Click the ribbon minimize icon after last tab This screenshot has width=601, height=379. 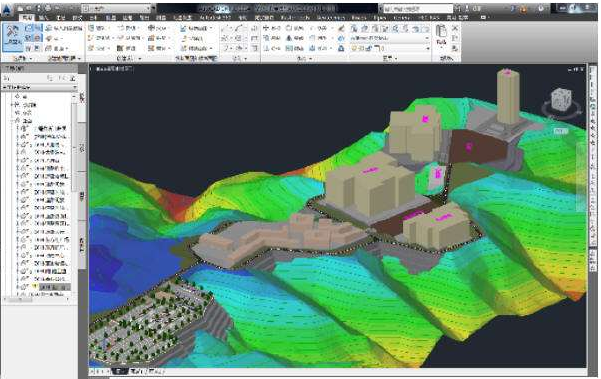pos(484,18)
